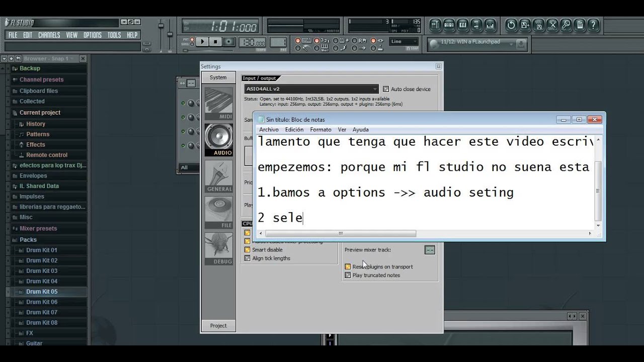The width and height of the screenshot is (644, 362).
Task: Open the Step Sequencer view icon
Action: pyautogui.click(x=449, y=25)
